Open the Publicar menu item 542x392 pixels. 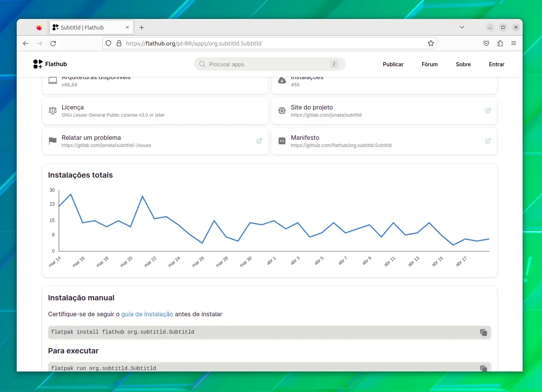click(x=393, y=64)
